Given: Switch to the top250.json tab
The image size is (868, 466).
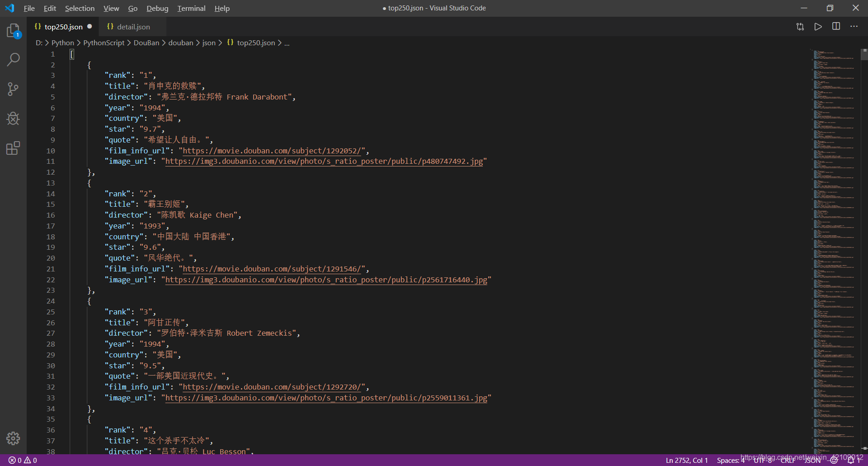Looking at the screenshot, I should click(63, 27).
